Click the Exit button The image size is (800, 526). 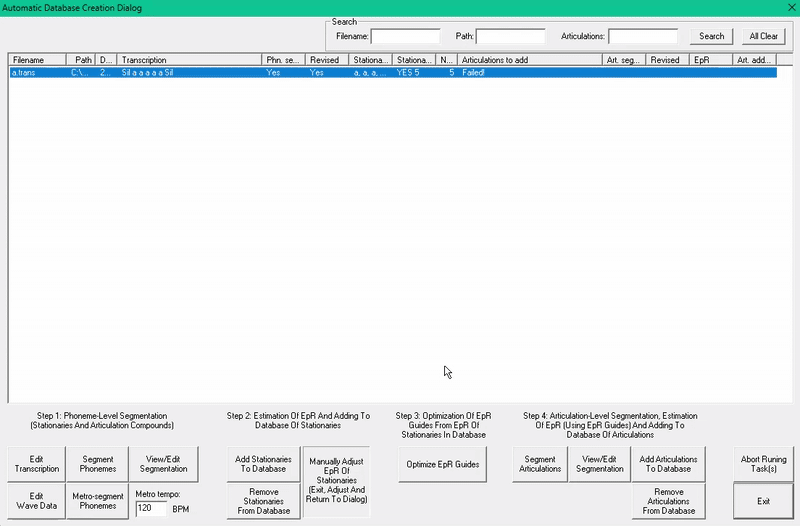coord(763,500)
